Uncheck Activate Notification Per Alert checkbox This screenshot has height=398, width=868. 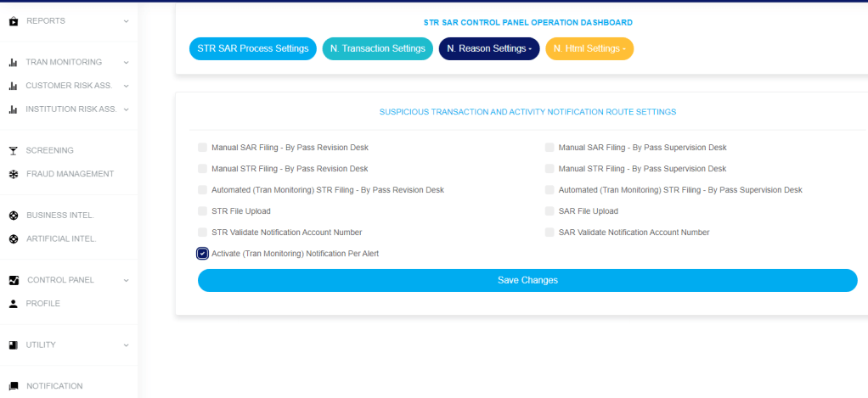point(203,254)
